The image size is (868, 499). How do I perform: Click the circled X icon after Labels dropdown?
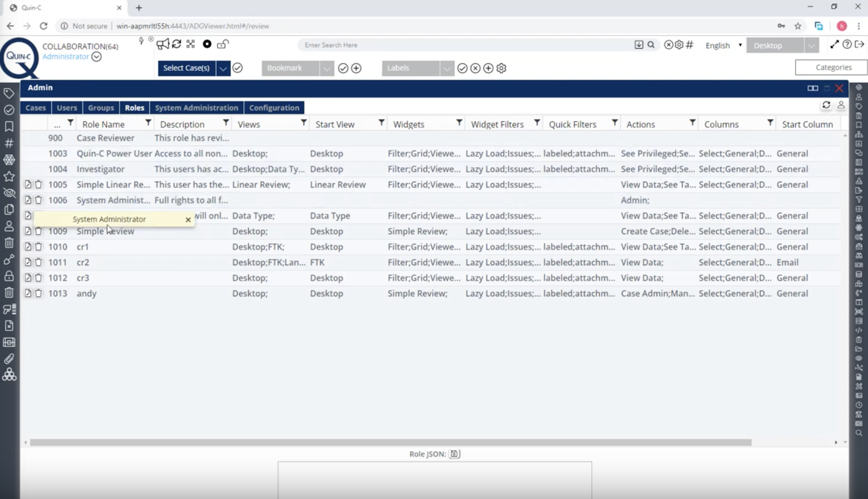tap(475, 68)
